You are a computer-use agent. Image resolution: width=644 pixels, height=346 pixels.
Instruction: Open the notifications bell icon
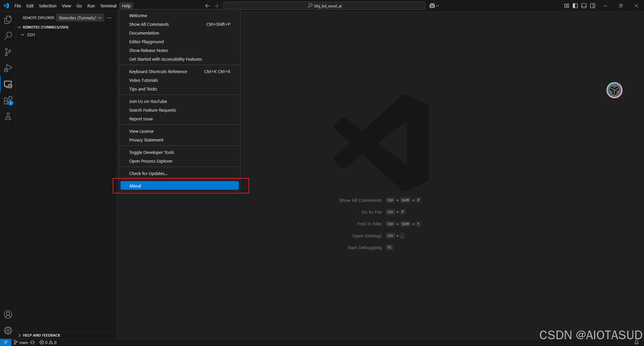[x=637, y=342]
